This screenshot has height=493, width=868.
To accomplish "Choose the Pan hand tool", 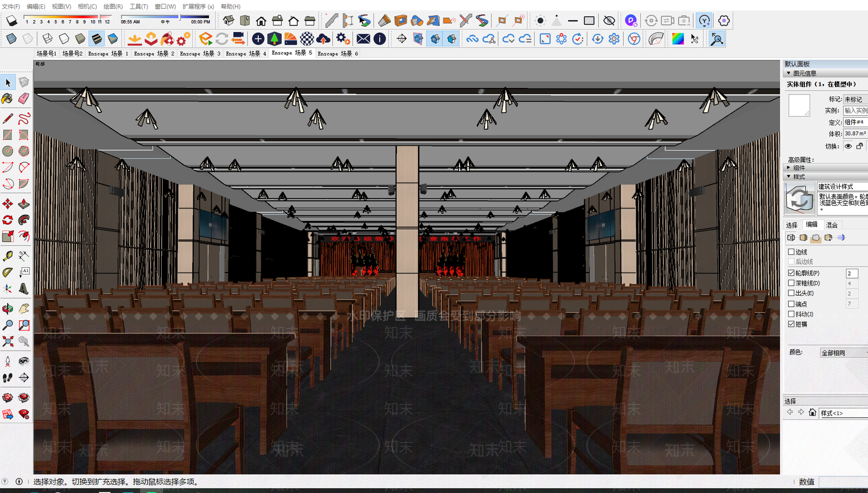I will [24, 309].
